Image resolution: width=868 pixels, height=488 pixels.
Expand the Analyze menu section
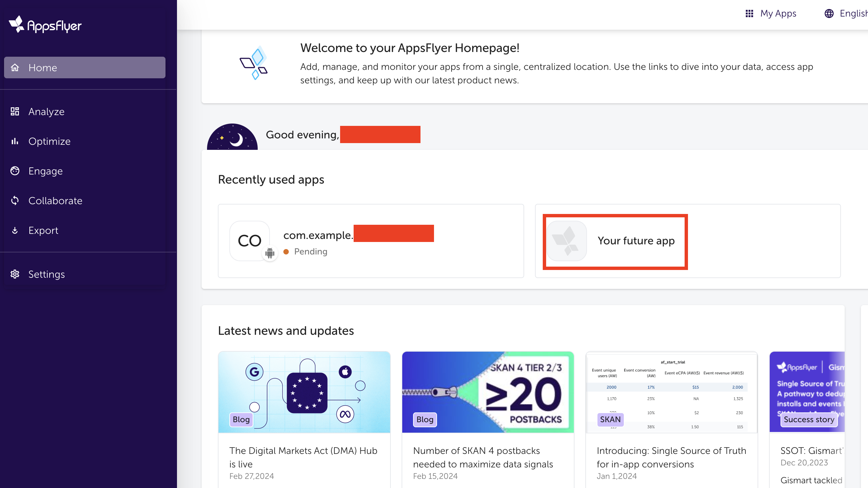(47, 111)
